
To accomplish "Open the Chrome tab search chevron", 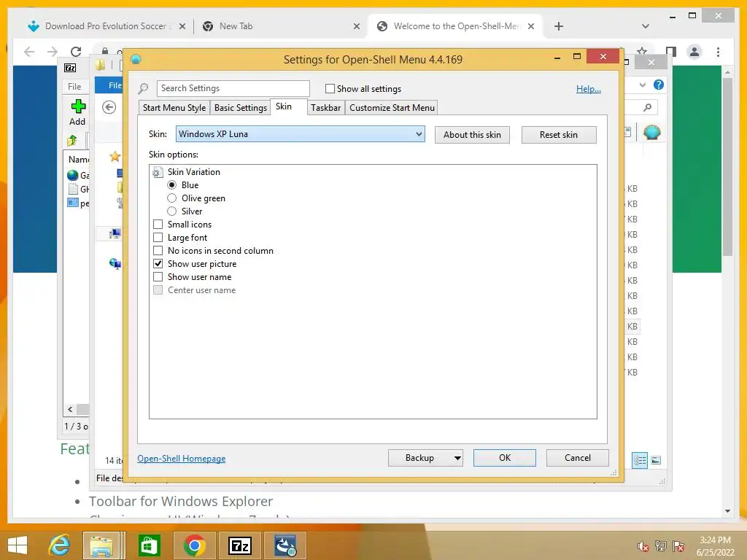I will 646,26.
